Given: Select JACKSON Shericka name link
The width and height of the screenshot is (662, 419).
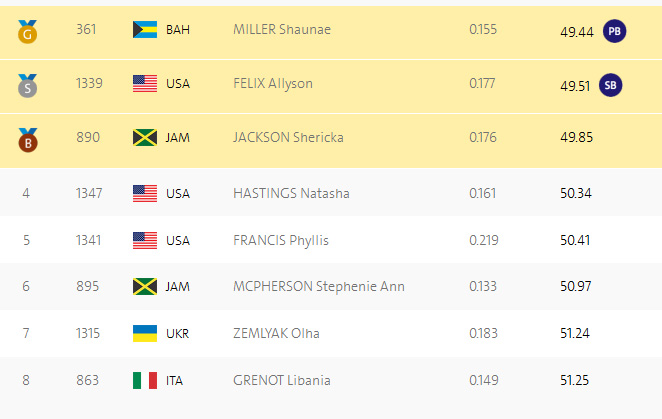Looking at the screenshot, I should point(288,138).
